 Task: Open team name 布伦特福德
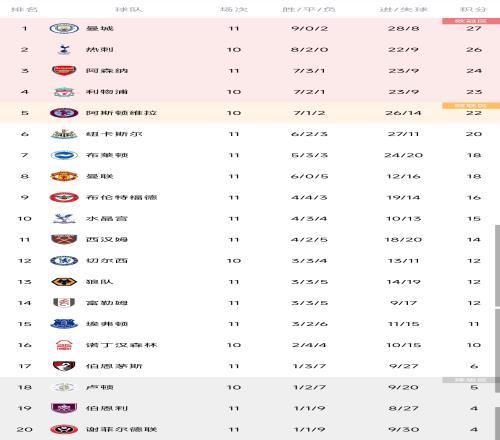(121, 197)
